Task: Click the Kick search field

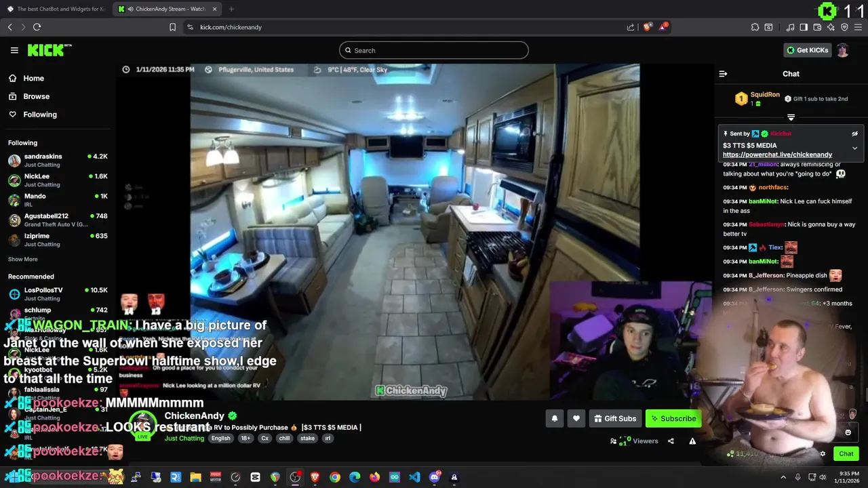Action: pos(434,50)
